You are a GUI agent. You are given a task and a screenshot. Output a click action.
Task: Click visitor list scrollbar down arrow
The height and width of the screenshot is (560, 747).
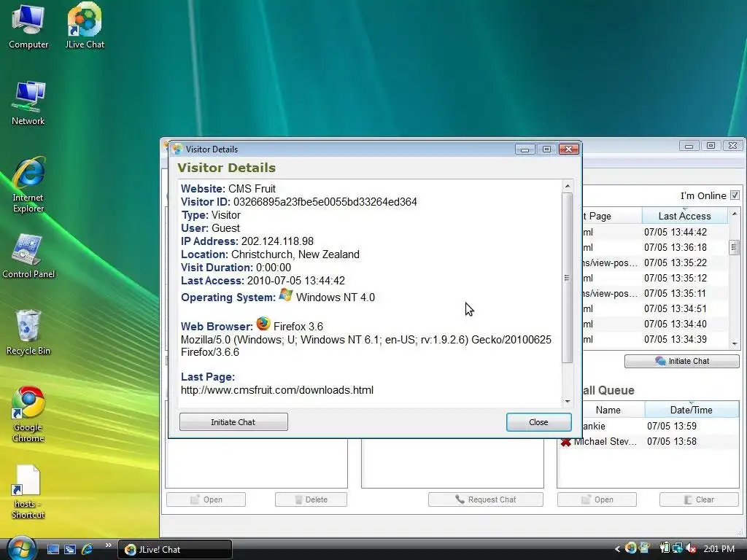(x=734, y=343)
